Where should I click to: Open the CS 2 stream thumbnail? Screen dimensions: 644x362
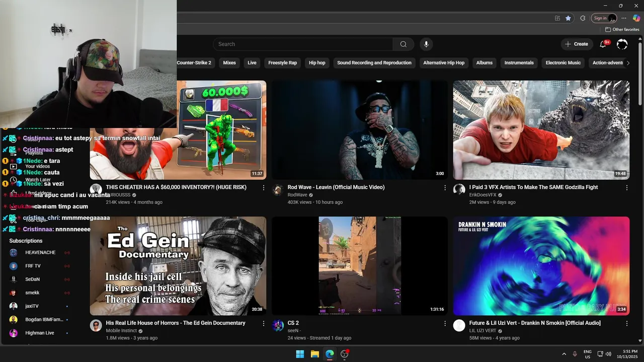[359, 266]
